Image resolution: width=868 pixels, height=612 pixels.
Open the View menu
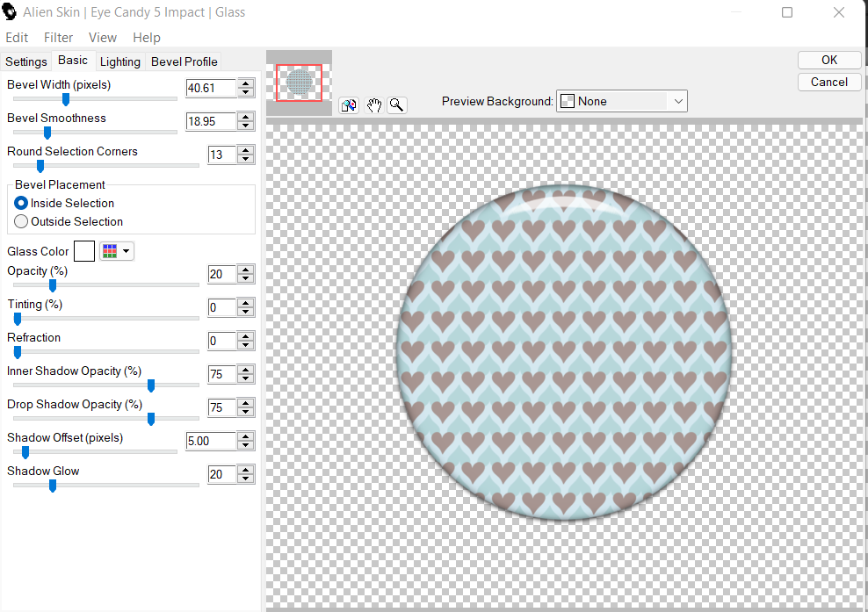point(103,38)
